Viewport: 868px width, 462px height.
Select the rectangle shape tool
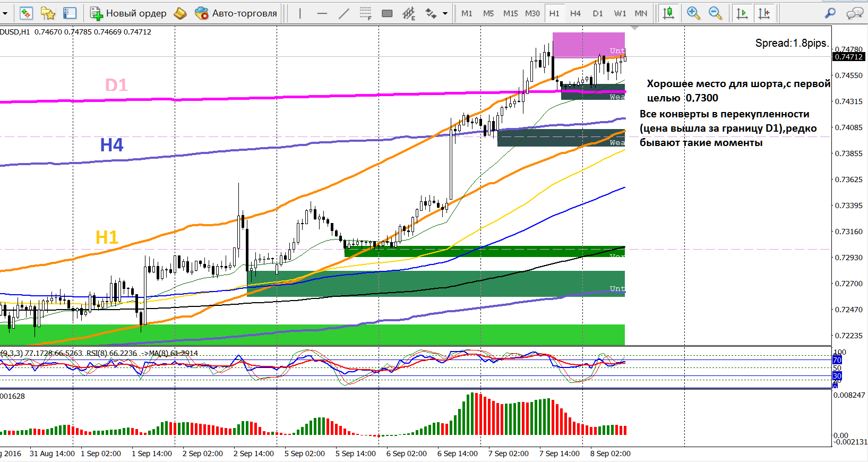[388, 13]
